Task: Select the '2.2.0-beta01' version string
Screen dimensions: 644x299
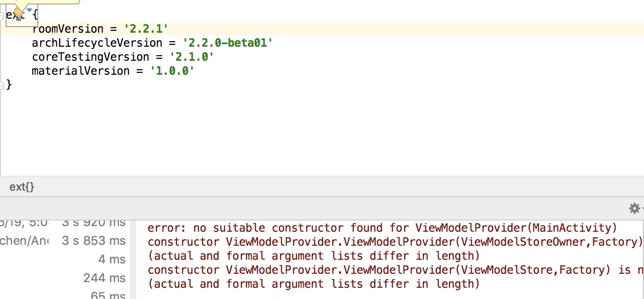Action: [x=228, y=43]
